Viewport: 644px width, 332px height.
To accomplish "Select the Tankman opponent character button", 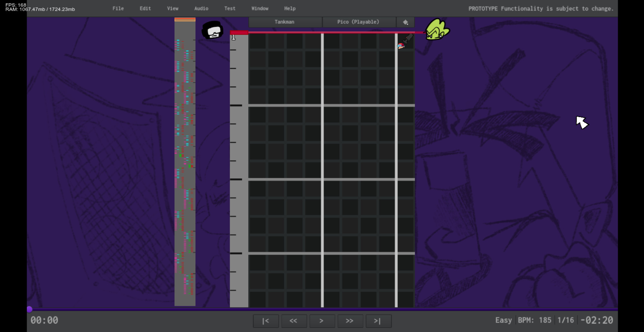I will click(285, 22).
